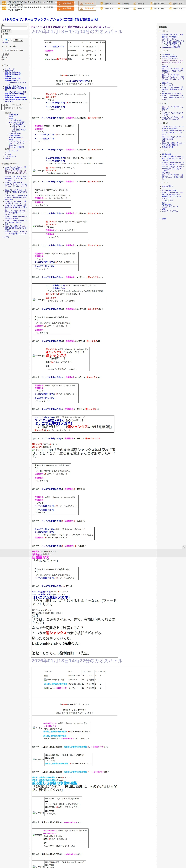Open ちびっ子魔女の冒険 update history link
This screenshot has width=186, height=868.
tap(169, 190)
